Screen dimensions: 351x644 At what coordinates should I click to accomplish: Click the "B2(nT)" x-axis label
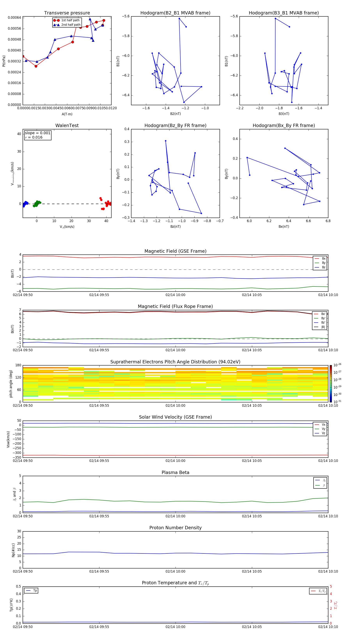click(x=175, y=114)
